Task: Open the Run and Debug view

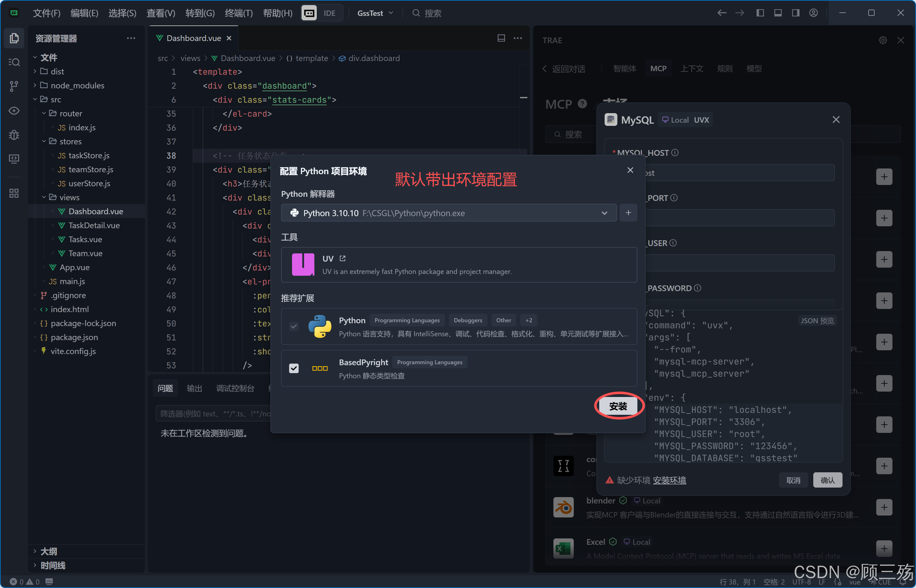Action: pyautogui.click(x=14, y=135)
